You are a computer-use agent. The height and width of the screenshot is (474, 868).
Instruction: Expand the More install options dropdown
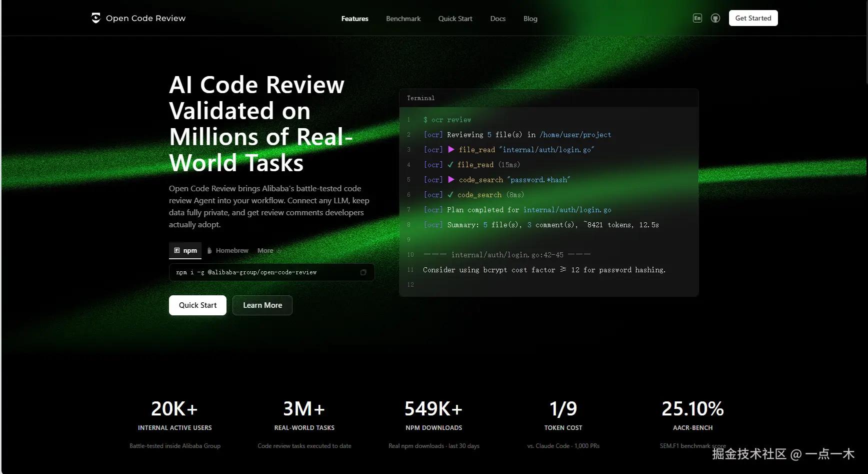(269, 250)
